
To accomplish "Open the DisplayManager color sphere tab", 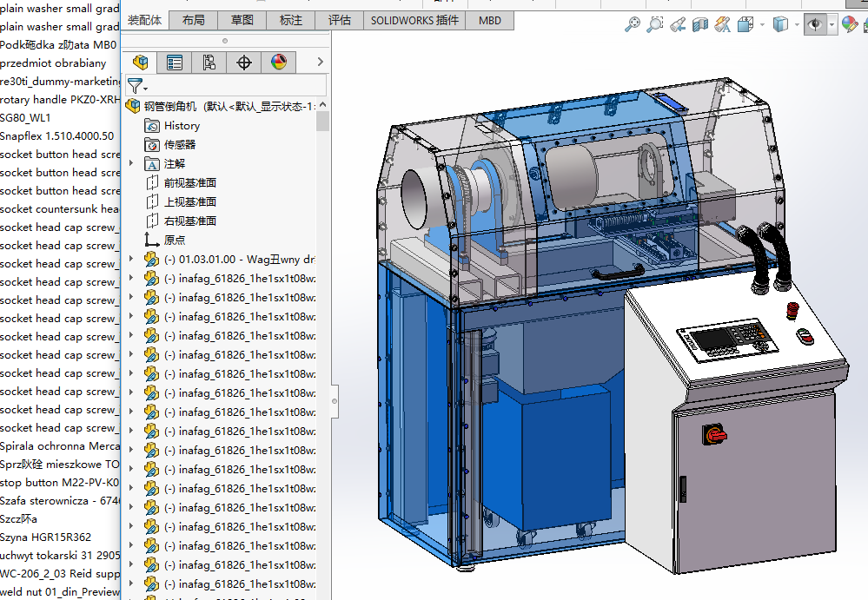I will coord(278,63).
